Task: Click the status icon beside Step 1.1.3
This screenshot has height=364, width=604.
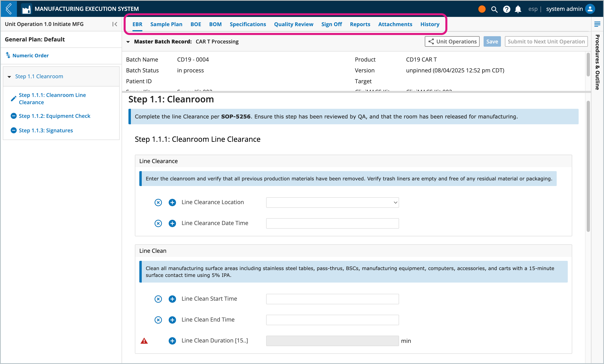Action: coord(14,130)
